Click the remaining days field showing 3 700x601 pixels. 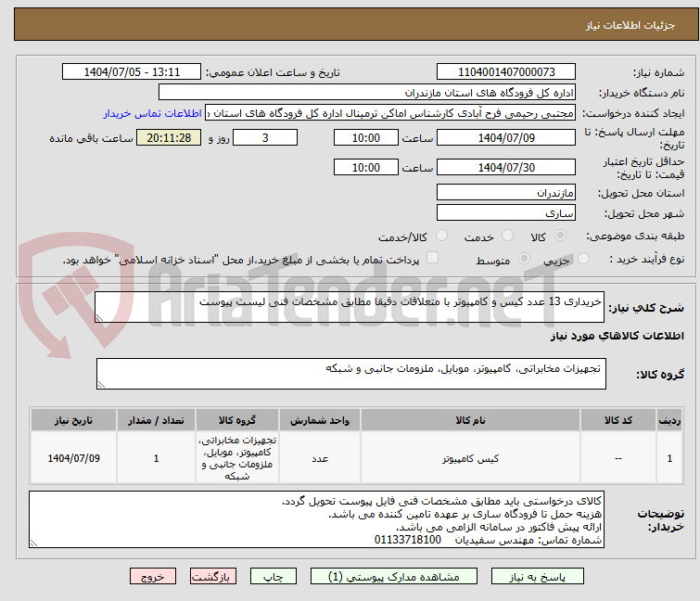265,137
